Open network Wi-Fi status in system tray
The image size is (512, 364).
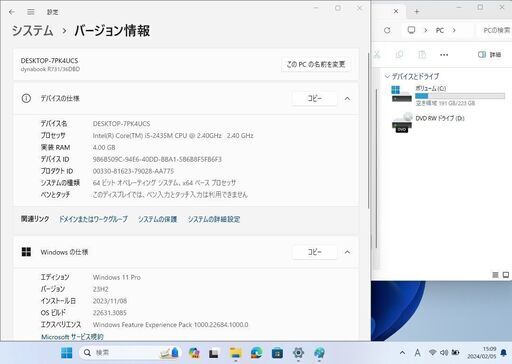click(433, 352)
